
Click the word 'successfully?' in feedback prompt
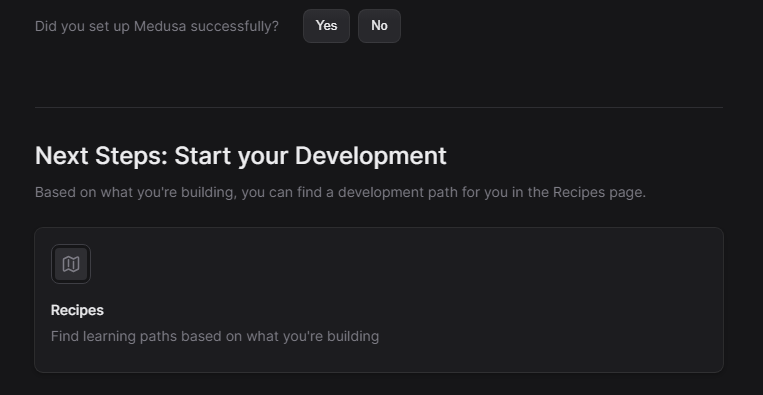click(235, 26)
